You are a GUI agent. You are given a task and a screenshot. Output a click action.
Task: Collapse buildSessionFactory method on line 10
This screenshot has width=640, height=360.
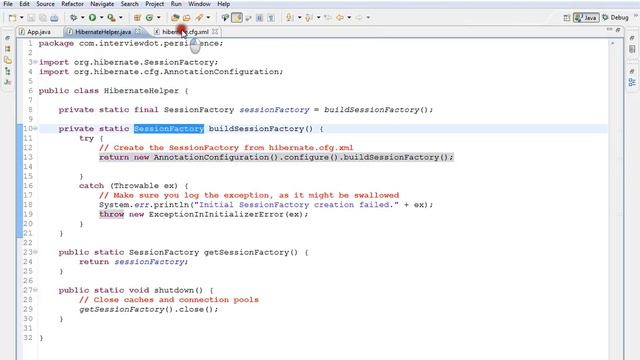click(x=36, y=129)
